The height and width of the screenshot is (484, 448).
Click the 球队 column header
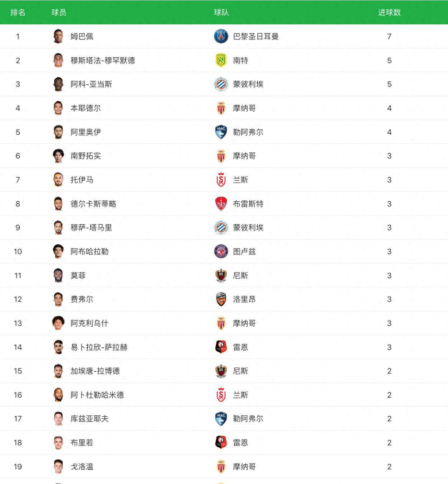tap(221, 13)
